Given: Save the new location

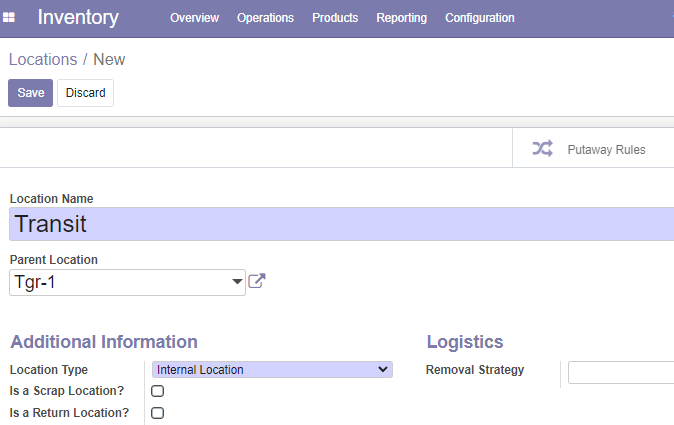Looking at the screenshot, I should (31, 93).
